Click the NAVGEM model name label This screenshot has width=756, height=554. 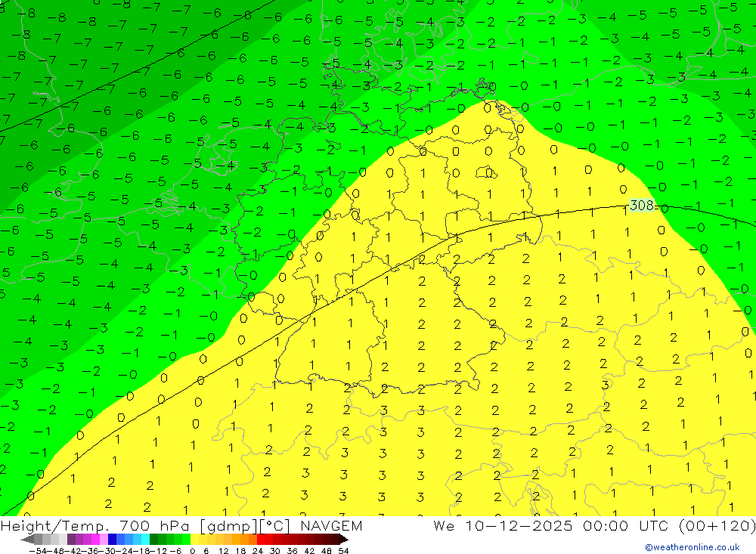tap(331, 525)
